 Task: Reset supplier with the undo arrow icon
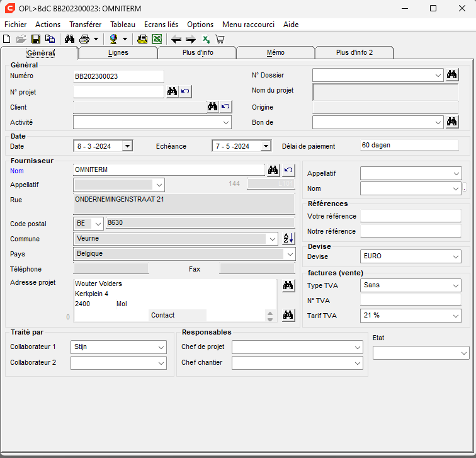click(x=288, y=169)
